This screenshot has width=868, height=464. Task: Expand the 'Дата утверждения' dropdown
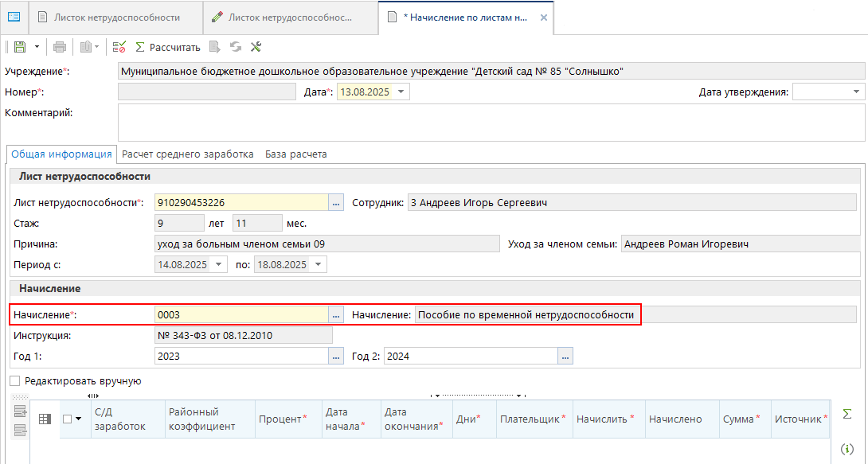click(x=857, y=92)
